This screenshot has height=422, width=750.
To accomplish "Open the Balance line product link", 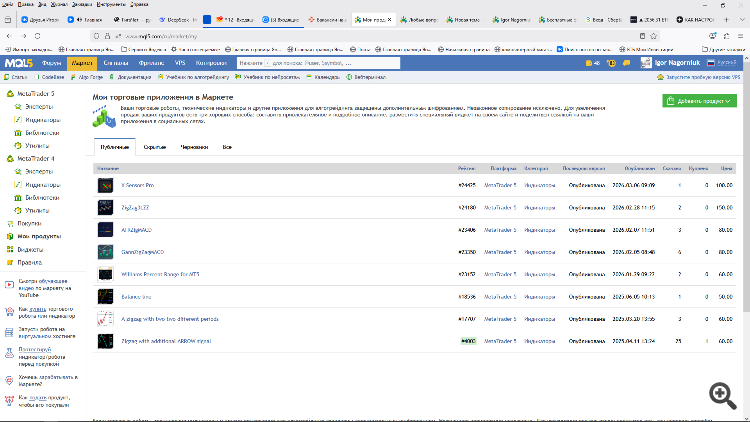I will [x=136, y=297].
